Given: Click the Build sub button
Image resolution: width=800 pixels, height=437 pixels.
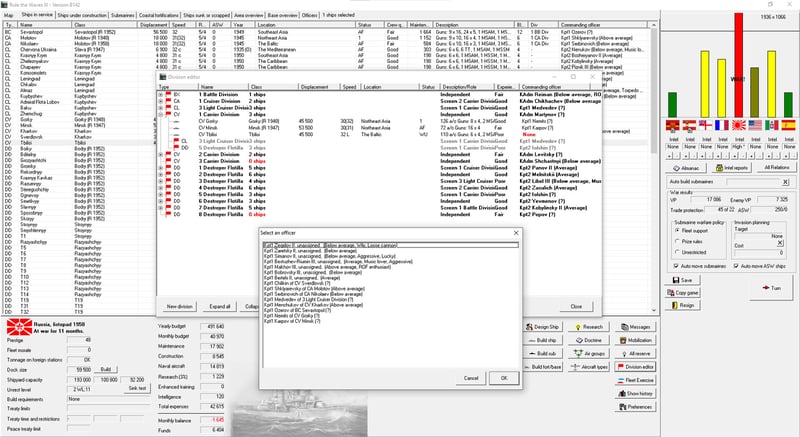Looking at the screenshot, I should pos(542,353).
